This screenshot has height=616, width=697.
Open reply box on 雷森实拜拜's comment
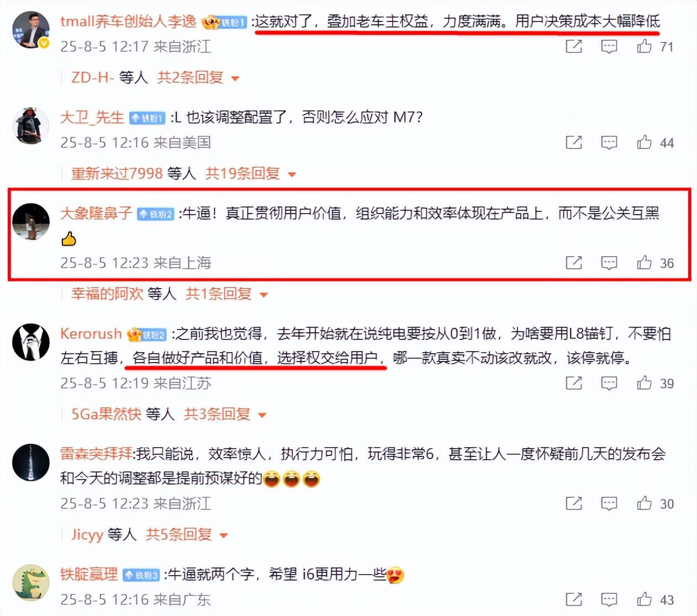[609, 503]
